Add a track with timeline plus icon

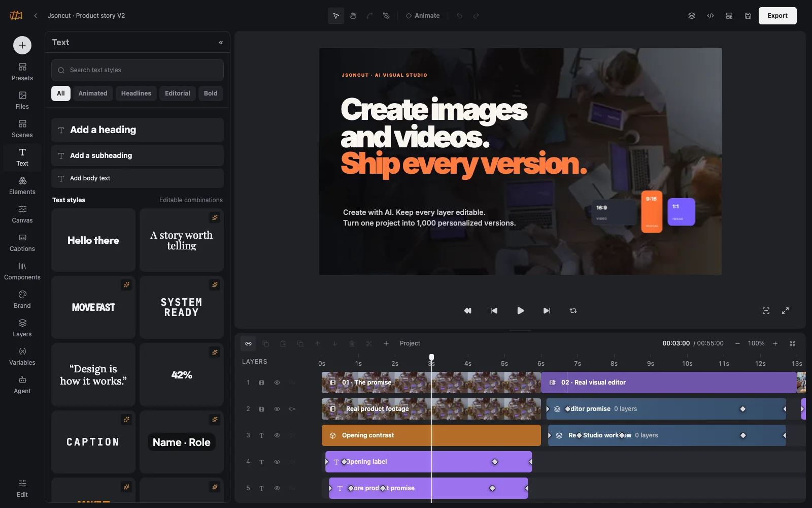tap(386, 343)
